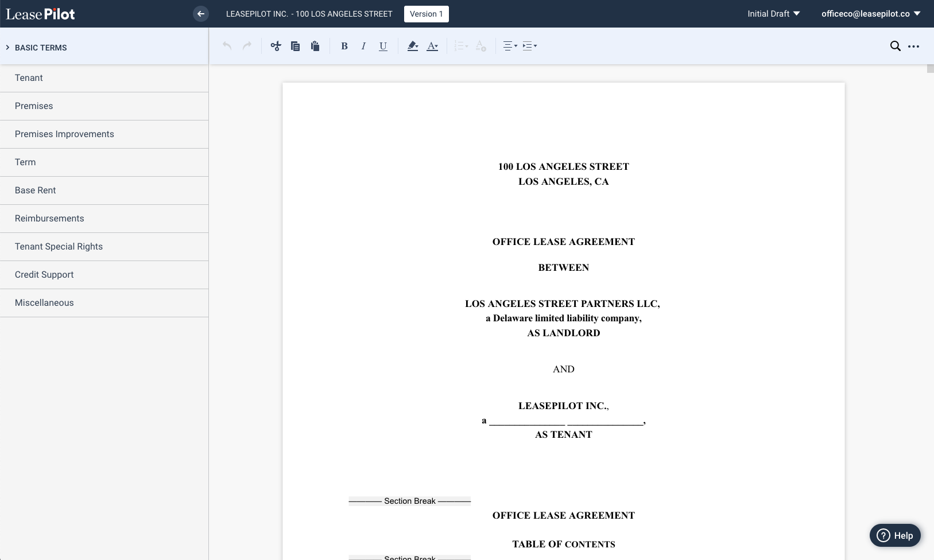Open the Initial Draft dropdown
This screenshot has height=560, width=934.
click(773, 13)
